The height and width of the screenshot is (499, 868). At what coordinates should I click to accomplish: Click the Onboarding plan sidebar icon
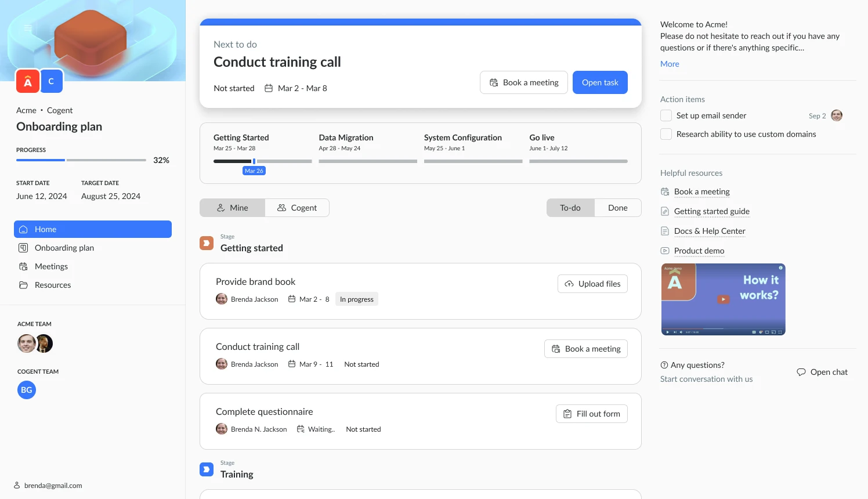point(23,248)
